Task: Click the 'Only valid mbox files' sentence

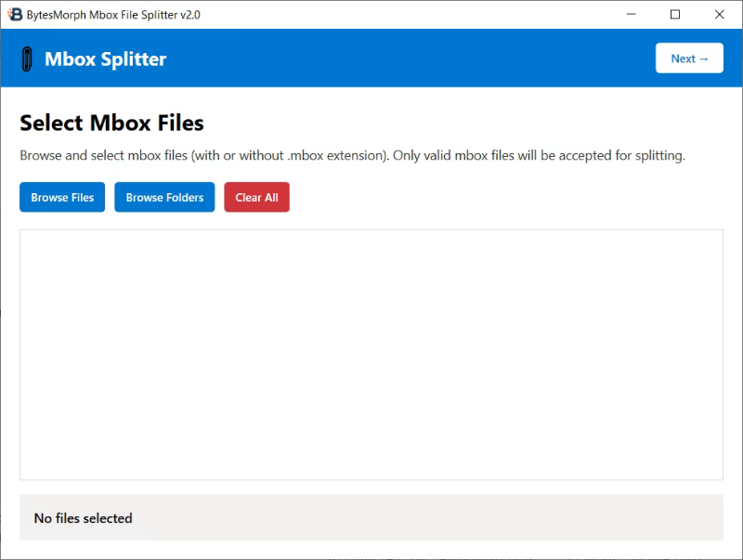Action: coord(539,156)
